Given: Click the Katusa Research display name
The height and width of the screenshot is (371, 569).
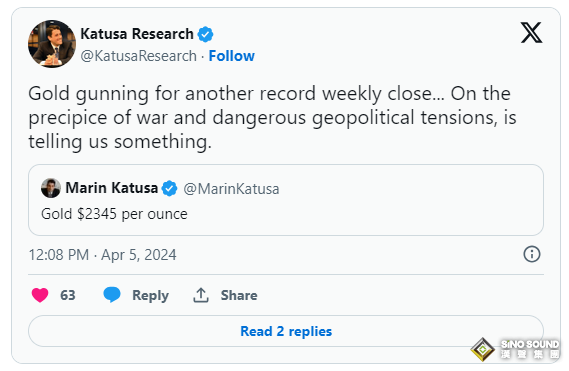Looking at the screenshot, I should (x=137, y=34).
